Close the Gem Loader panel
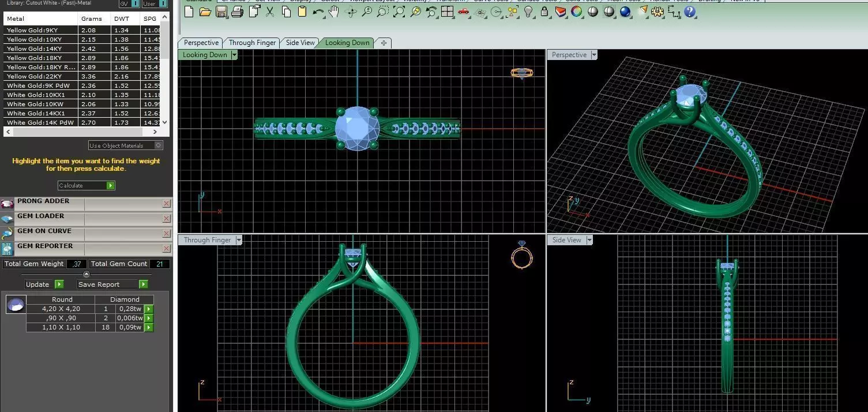The height and width of the screenshot is (412, 868). (x=167, y=219)
